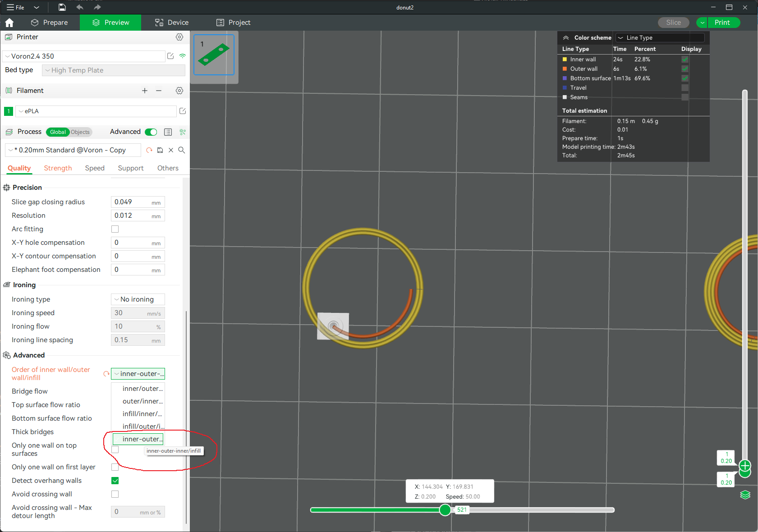Viewport: 758px width, 532px height.
Task: Open the Prepare tab
Action: tap(50, 23)
